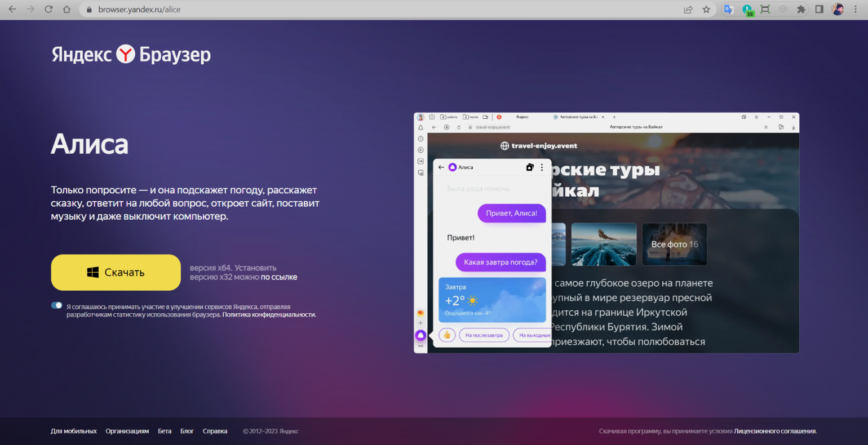Close the 'Авторские туры' tab in preview
Screen dimensions: 868x445
coord(603,117)
